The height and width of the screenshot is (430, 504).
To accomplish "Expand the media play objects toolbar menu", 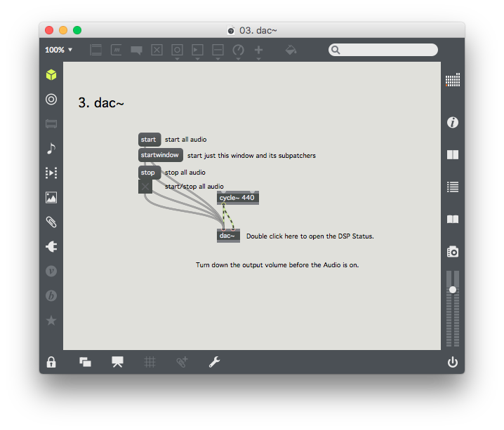I will (197, 59).
